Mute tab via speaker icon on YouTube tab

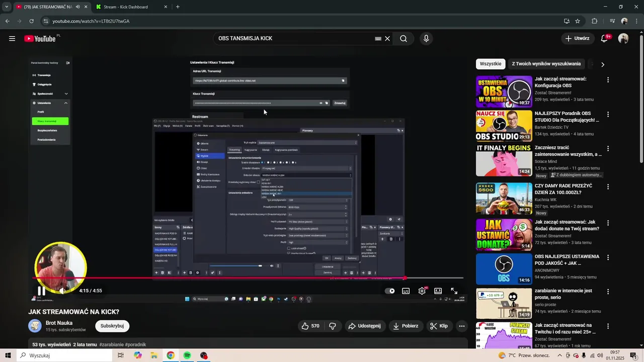pyautogui.click(x=77, y=7)
